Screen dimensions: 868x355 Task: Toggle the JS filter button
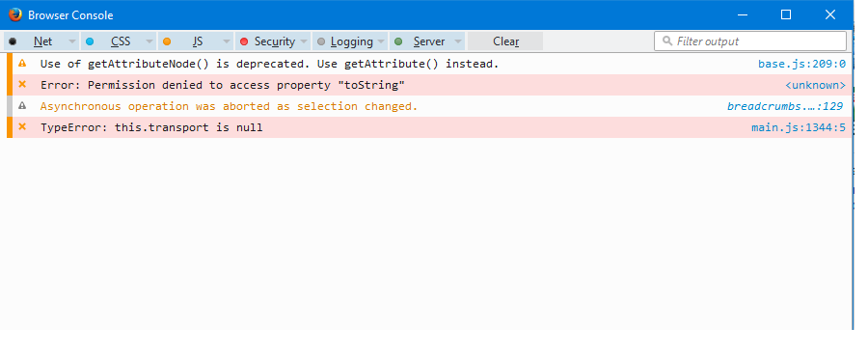190,41
